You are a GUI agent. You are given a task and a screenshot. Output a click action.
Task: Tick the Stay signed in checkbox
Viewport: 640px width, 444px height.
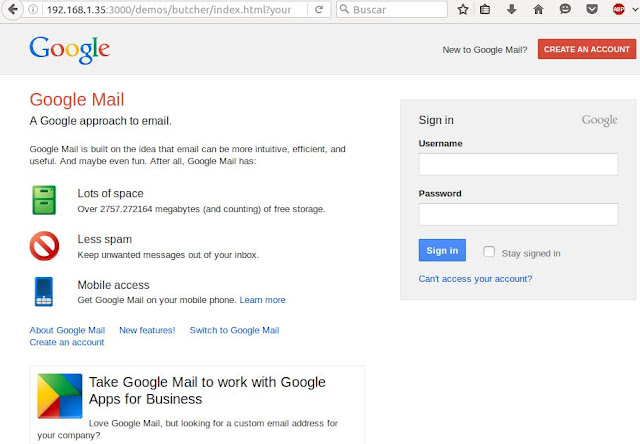point(489,251)
